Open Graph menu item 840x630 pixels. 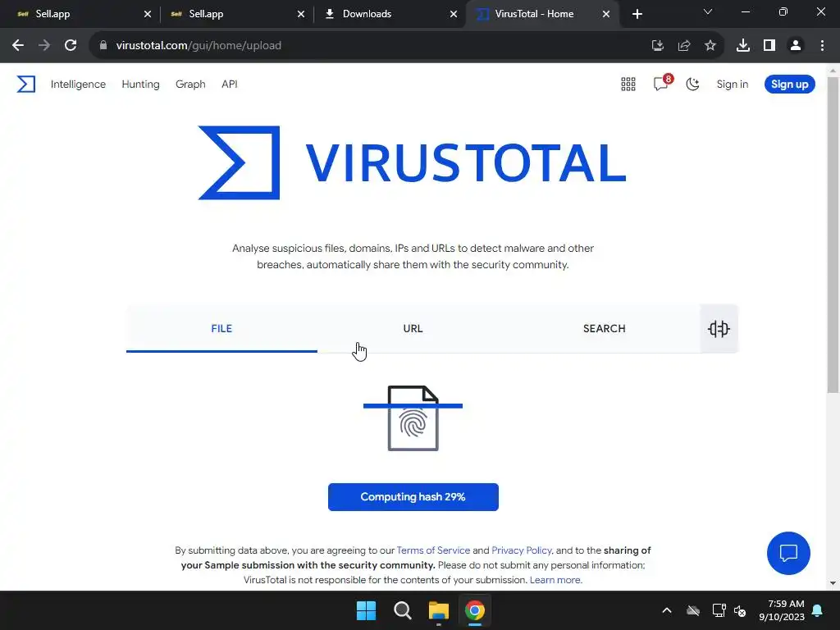point(190,84)
